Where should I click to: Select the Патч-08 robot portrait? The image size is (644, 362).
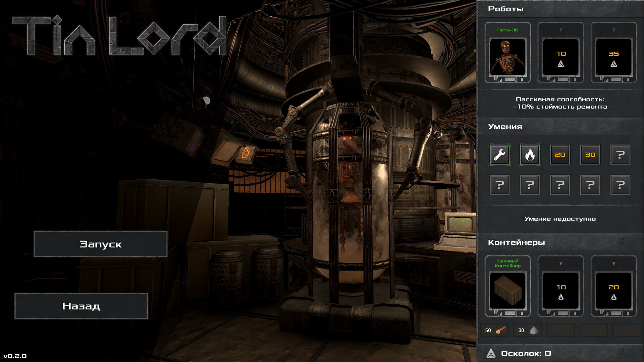(507, 56)
